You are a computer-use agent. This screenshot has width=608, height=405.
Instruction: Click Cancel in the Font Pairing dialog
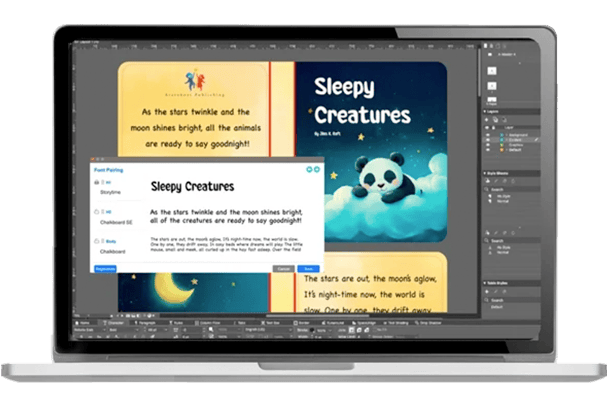[x=283, y=269]
